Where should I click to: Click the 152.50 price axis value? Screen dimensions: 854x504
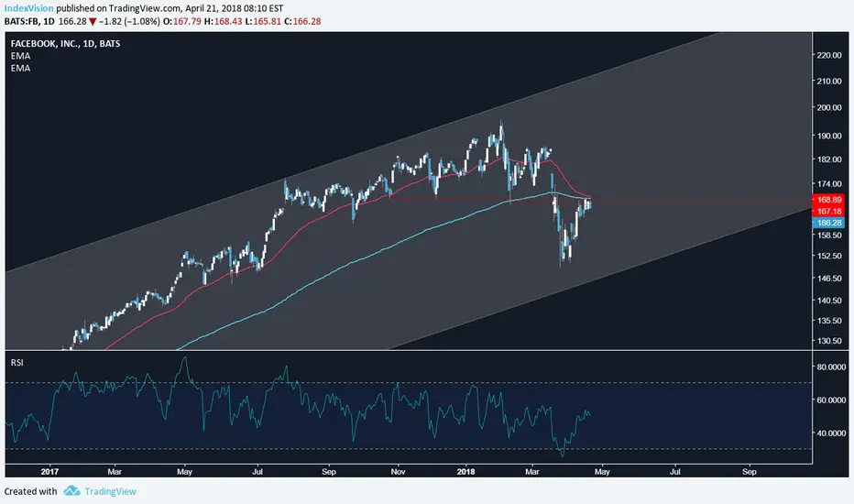tap(829, 256)
